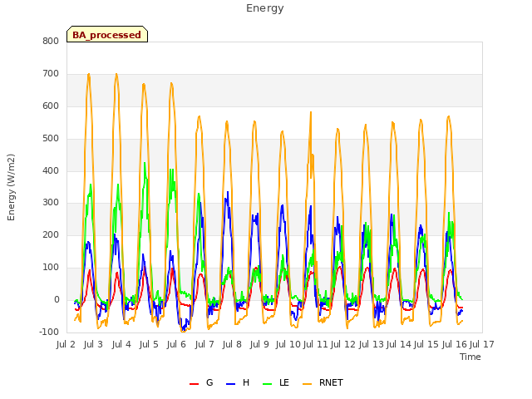The height and width of the screenshot is (399, 532).
Task: Select the Jul 10 axis tick label
Action: [288, 344]
